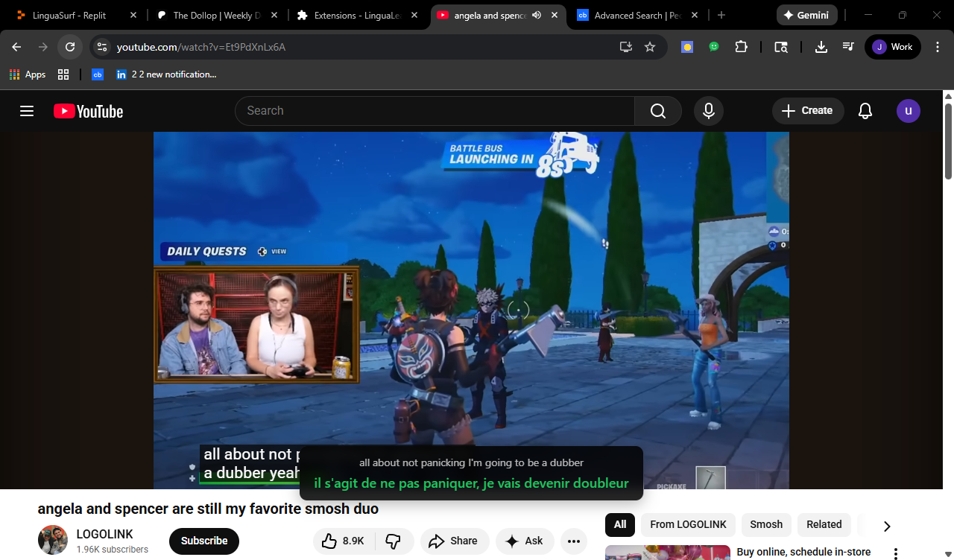Open a new browser tab
The image size is (954, 560).
(721, 15)
